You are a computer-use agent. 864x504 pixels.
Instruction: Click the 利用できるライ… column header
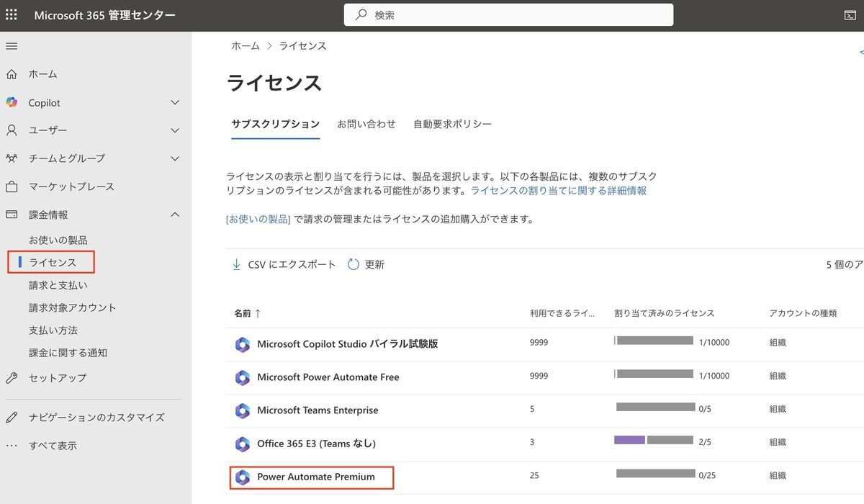pyautogui.click(x=562, y=313)
